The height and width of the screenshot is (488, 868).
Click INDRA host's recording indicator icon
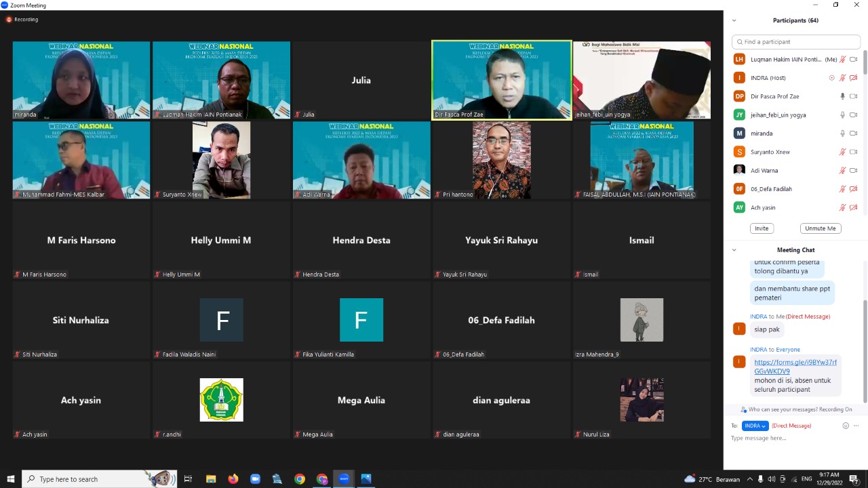[832, 78]
